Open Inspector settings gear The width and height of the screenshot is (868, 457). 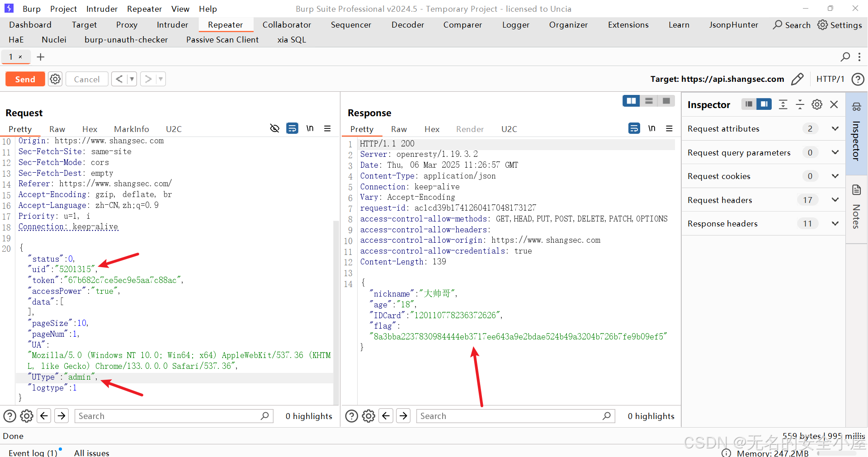817,104
